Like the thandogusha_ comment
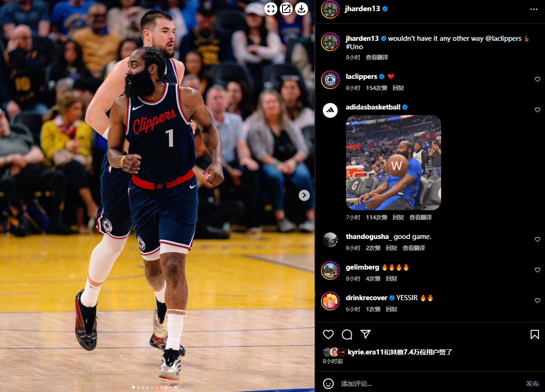Screen dimensions: 545x392 click(x=538, y=239)
